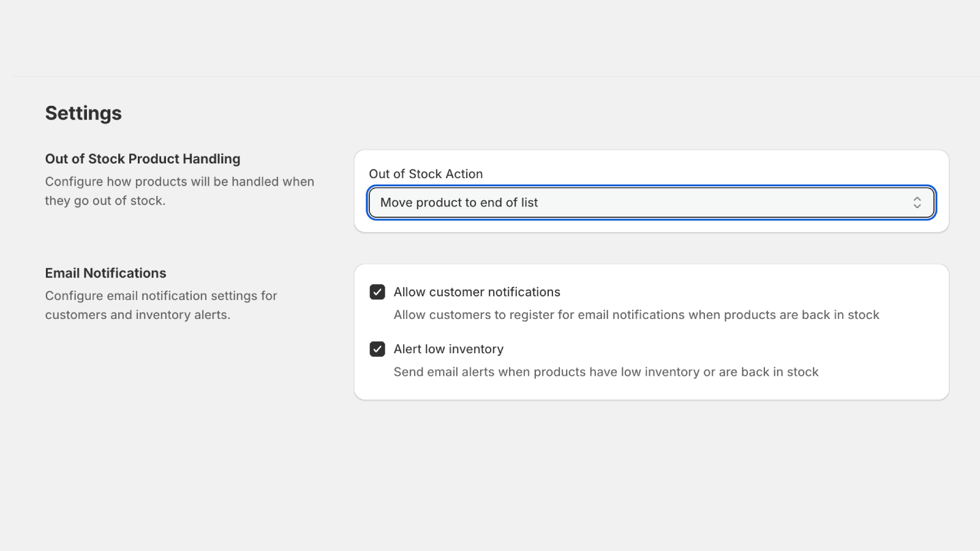Click help text about registering for back-in-stock emails
This screenshot has width=980, height=551.
(x=636, y=315)
